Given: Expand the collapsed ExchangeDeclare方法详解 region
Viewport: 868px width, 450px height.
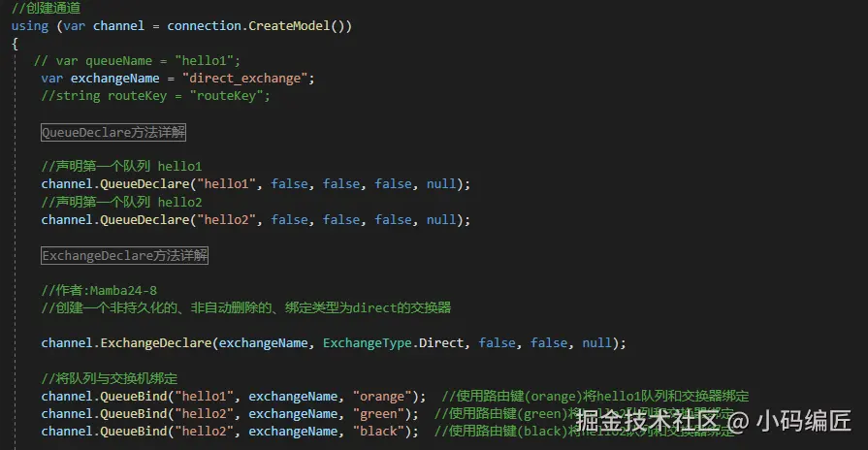Looking at the screenshot, I should [x=124, y=256].
